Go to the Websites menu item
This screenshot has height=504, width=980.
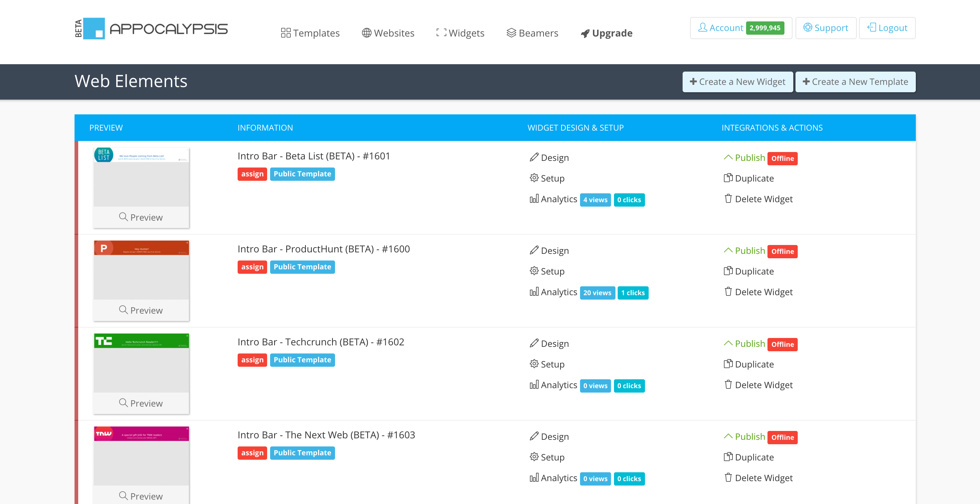pyautogui.click(x=388, y=33)
